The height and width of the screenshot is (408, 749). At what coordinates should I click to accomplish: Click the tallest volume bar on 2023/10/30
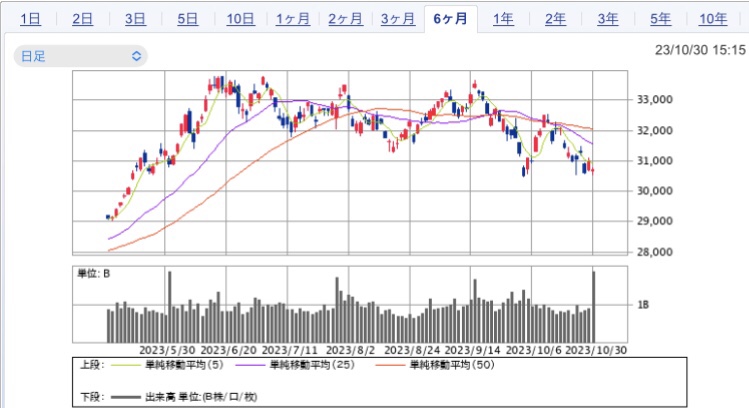click(x=594, y=307)
